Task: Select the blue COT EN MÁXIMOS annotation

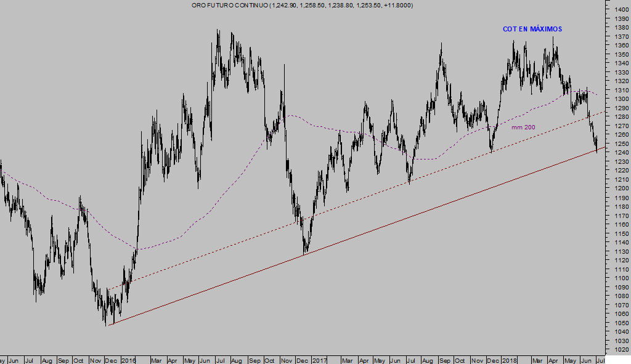Action: tap(532, 29)
